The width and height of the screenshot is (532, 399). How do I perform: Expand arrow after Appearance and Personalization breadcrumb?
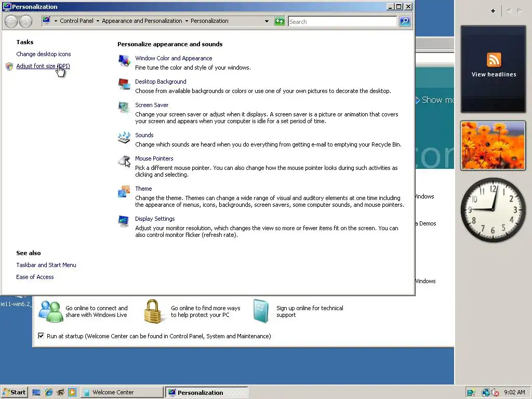tap(187, 21)
